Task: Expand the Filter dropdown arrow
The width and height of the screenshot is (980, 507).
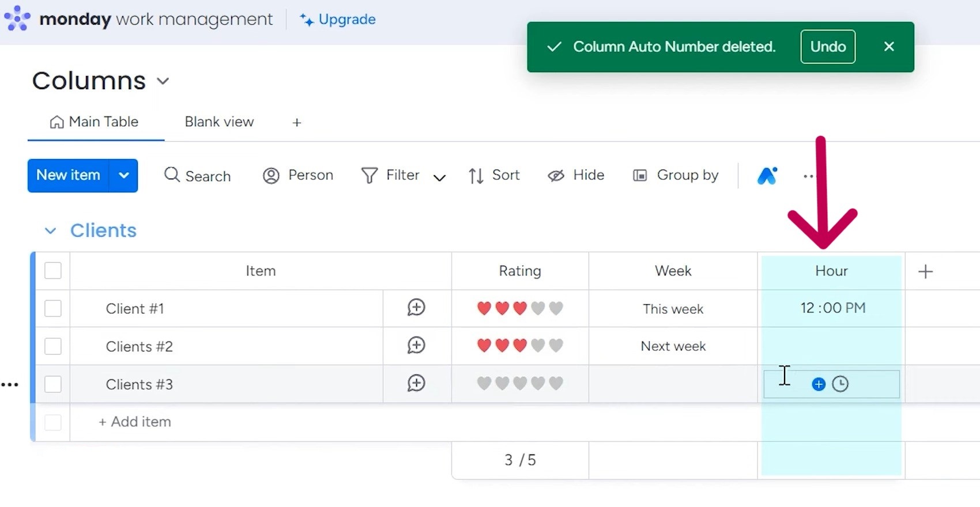Action: coord(439,177)
